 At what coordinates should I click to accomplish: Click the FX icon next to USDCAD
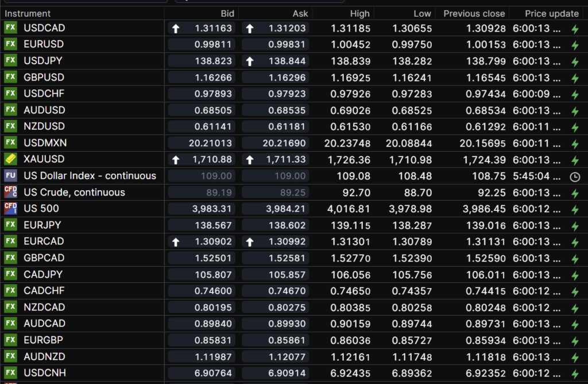point(10,28)
